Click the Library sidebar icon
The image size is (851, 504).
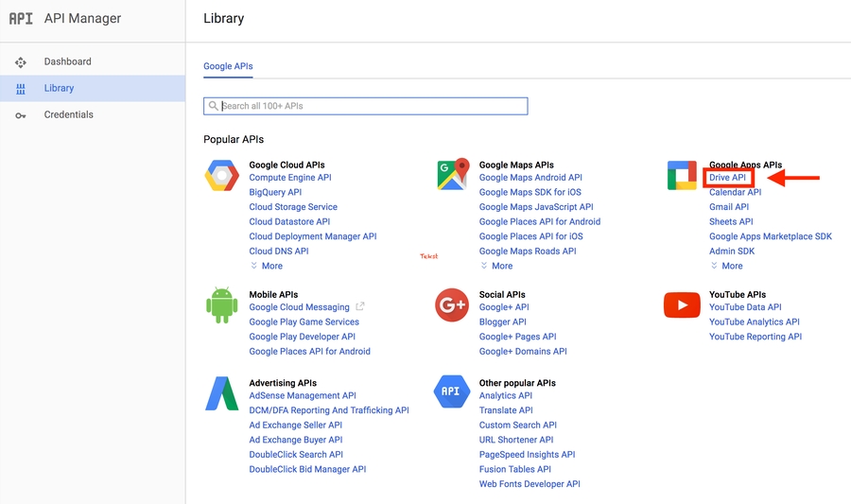pos(21,89)
